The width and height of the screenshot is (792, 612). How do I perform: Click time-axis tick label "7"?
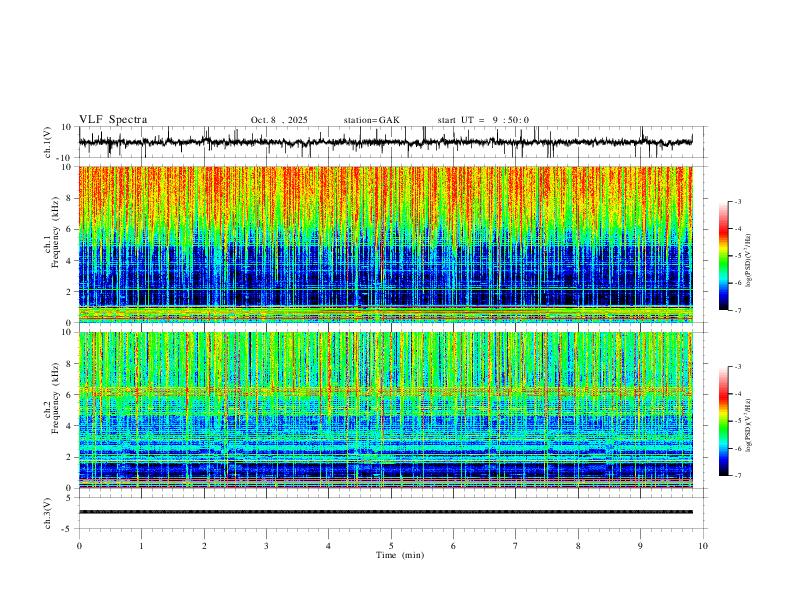[x=516, y=546]
